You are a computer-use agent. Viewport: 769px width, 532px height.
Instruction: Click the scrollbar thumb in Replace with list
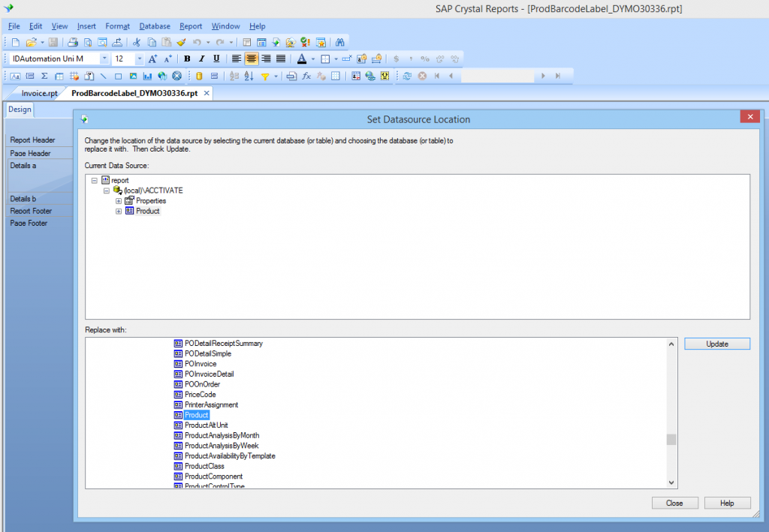pyautogui.click(x=671, y=440)
